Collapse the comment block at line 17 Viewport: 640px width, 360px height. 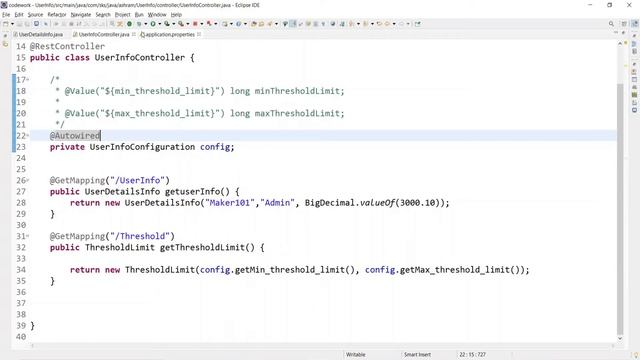(x=28, y=80)
